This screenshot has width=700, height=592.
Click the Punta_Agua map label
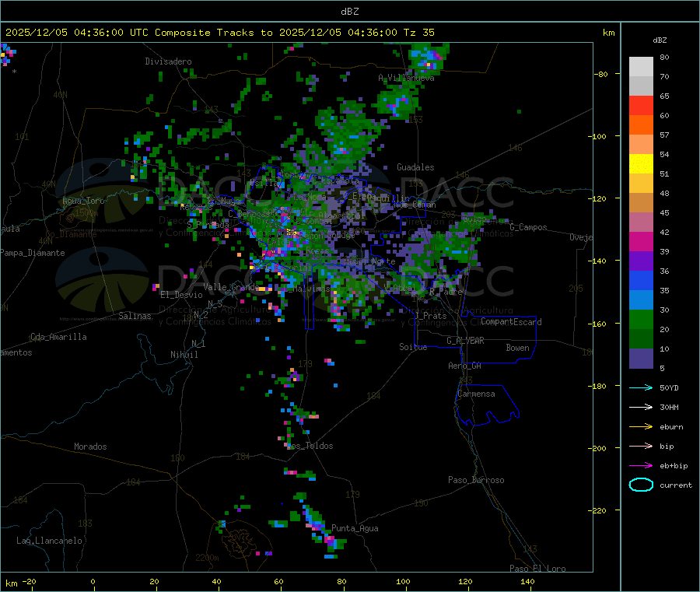coord(355,528)
